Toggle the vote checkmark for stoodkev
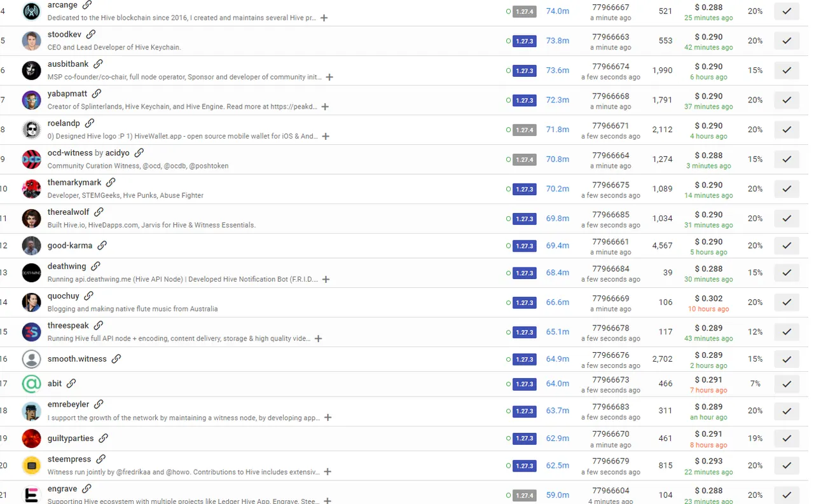814x504 pixels. (787, 41)
